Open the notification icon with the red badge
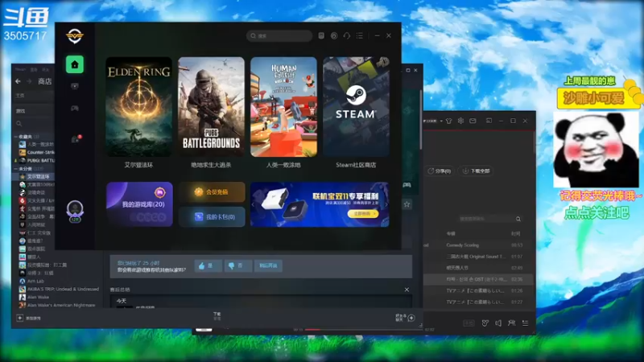 [x=75, y=139]
